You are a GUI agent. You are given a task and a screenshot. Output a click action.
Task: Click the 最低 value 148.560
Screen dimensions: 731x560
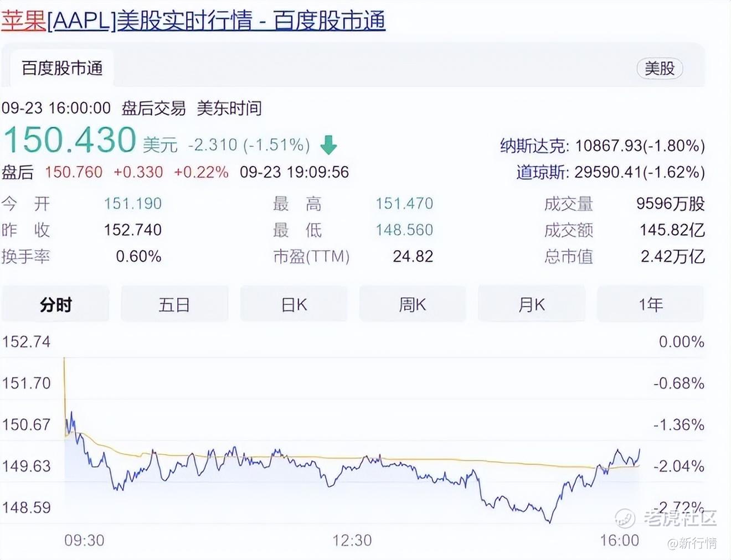(x=404, y=230)
